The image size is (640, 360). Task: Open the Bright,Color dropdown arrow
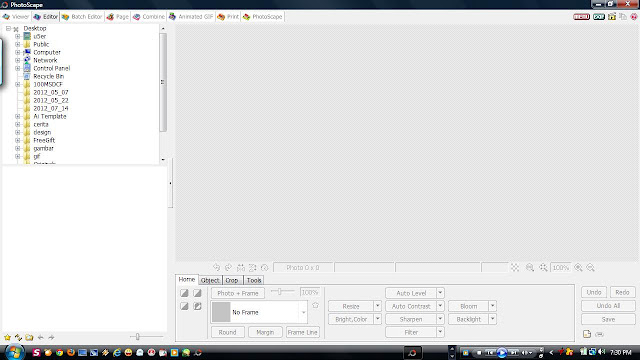[378, 319]
